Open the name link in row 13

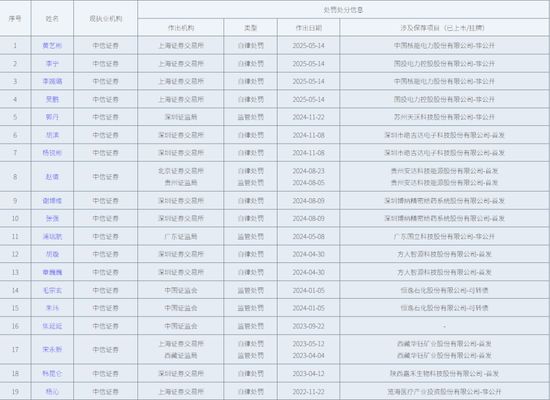pos(52,272)
